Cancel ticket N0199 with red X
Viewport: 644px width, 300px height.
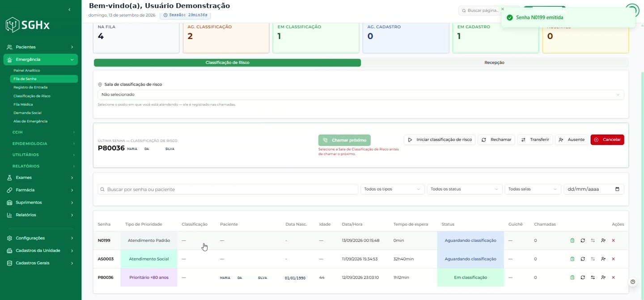(613, 240)
